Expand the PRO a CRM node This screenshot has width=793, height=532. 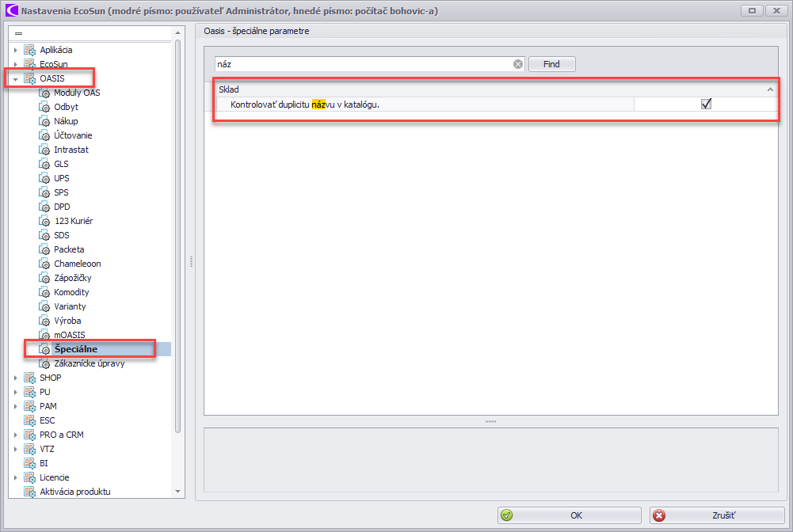15,435
